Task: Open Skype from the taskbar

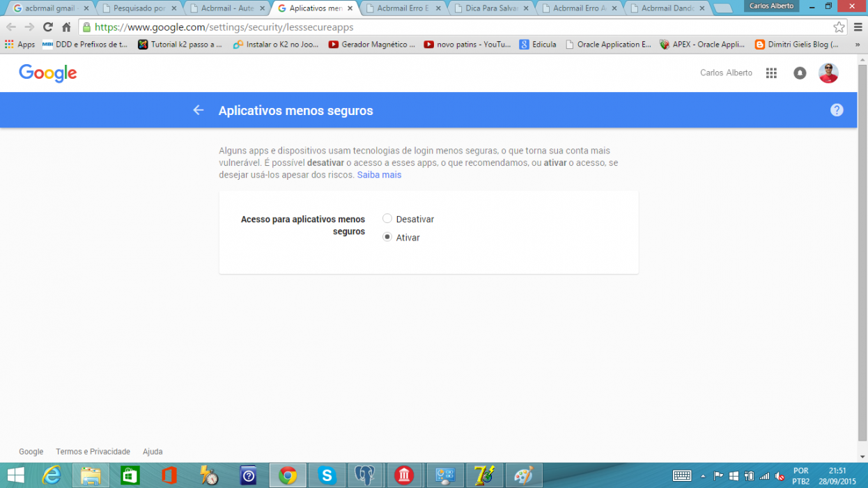Action: 326,475
